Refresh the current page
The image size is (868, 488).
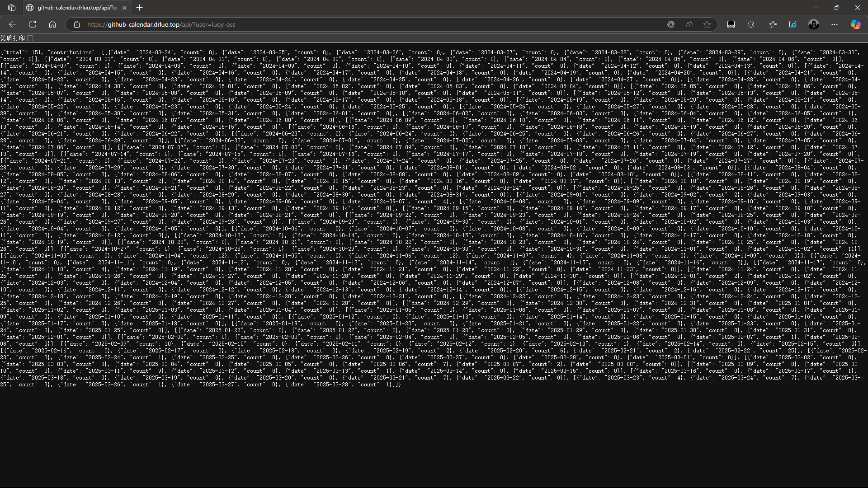coord(33,24)
